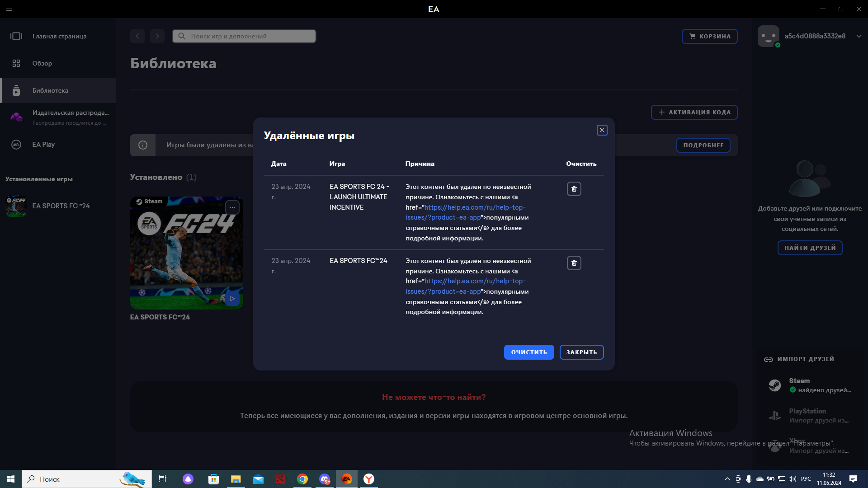This screenshot has height=488, width=868.
Task: Open the volume control in system tray
Action: [x=793, y=479]
